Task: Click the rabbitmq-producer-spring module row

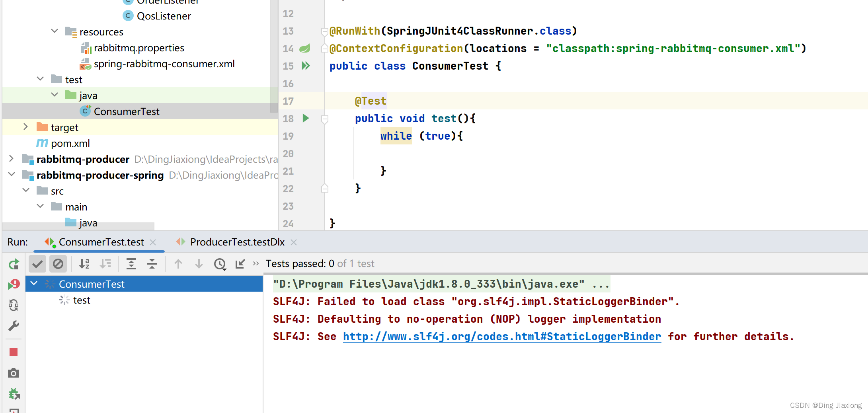Action: (x=140, y=175)
